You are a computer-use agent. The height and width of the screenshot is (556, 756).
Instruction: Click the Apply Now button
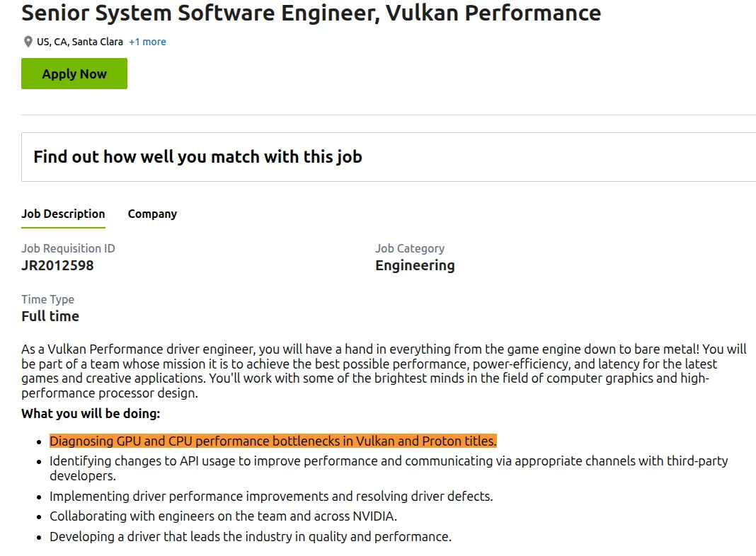point(74,74)
